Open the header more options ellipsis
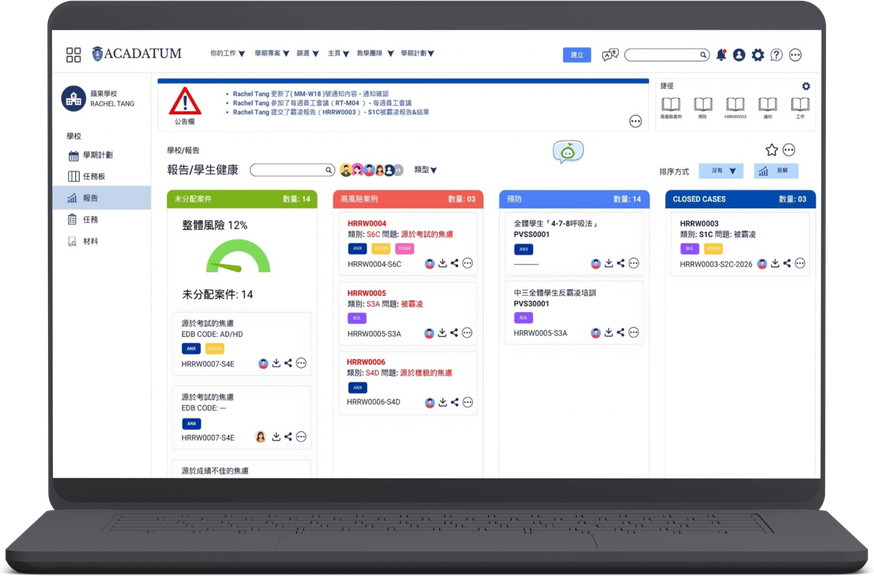Viewport: 874px width, 576px height. coord(795,55)
